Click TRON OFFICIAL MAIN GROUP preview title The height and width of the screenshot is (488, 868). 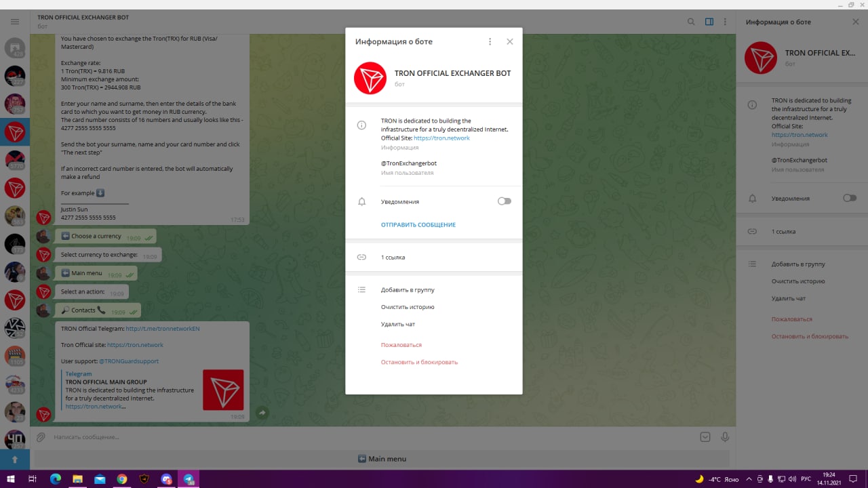106,382
